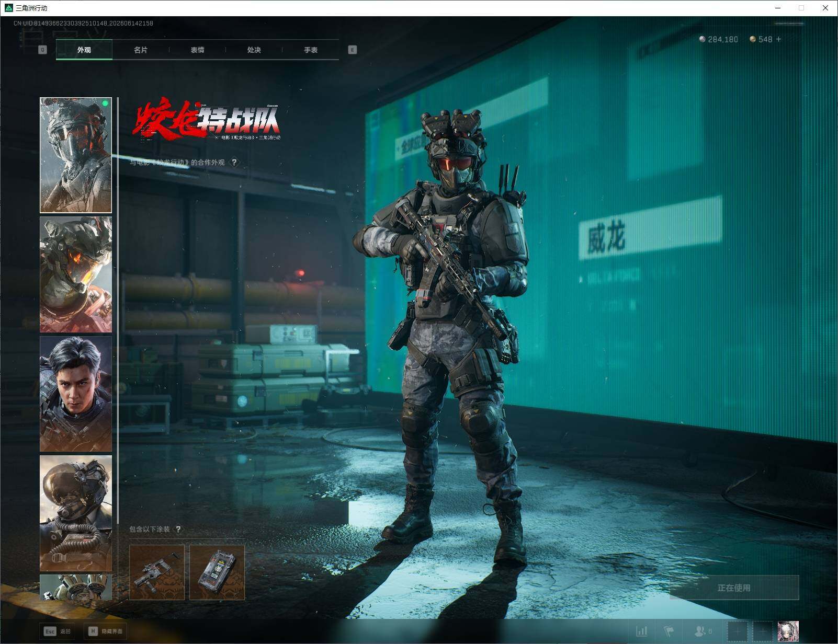Open the player avatar portrait
838x644 pixels.
(x=788, y=631)
